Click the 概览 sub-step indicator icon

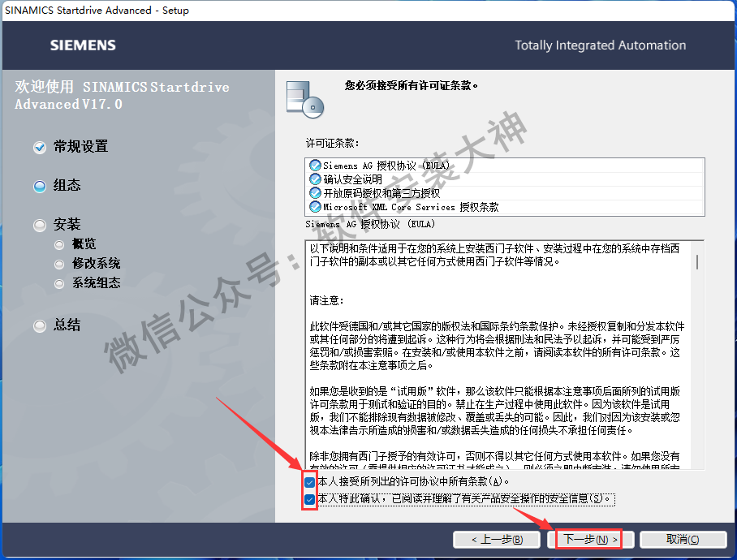59,245
